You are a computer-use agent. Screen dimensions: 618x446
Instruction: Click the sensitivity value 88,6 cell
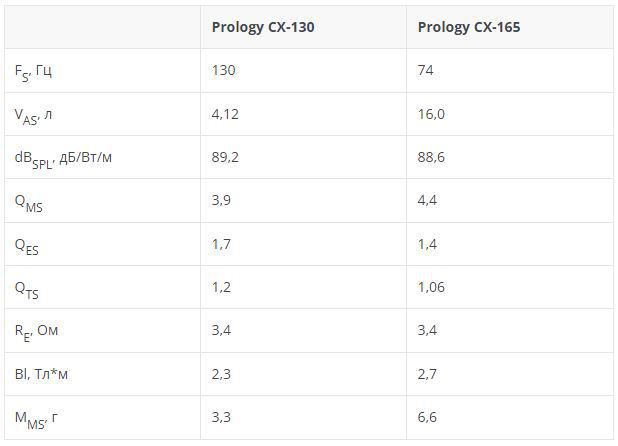(432, 157)
